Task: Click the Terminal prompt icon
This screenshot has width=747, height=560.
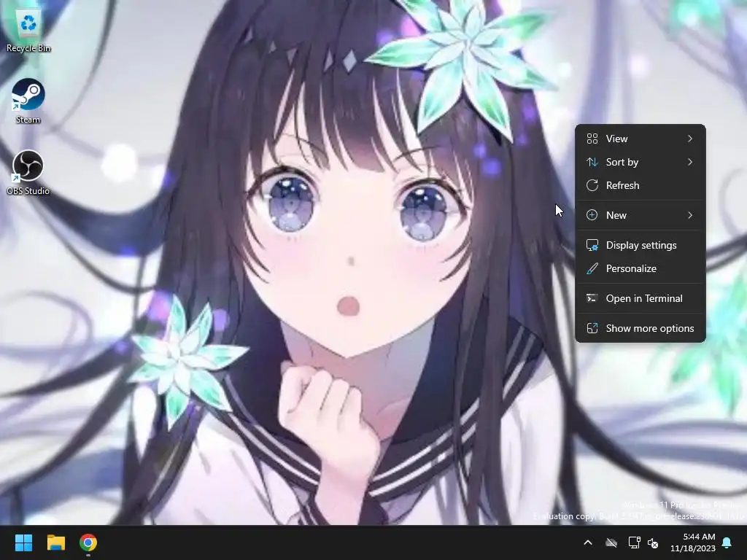Action: (x=592, y=298)
